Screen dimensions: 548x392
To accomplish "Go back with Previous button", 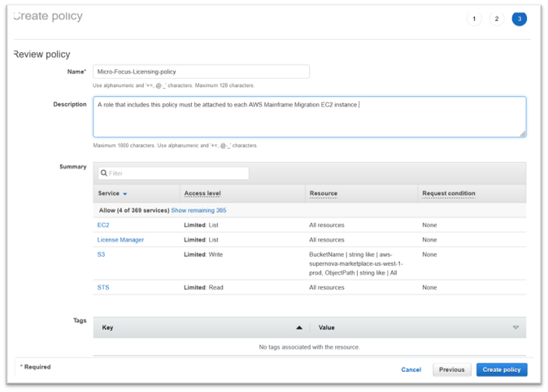I will coord(451,369).
